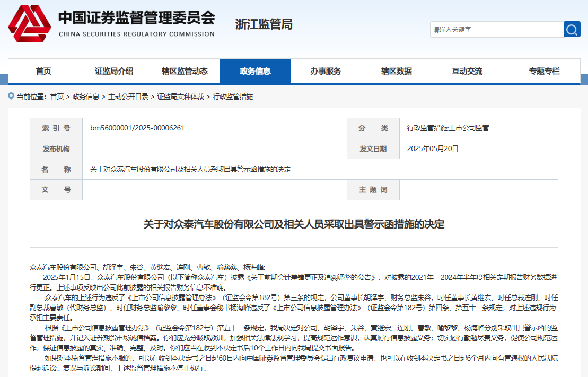Image resolution: width=588 pixels, height=377 pixels.
Task: Select the highlighted 政务信息 tab
Action: pyautogui.click(x=256, y=71)
